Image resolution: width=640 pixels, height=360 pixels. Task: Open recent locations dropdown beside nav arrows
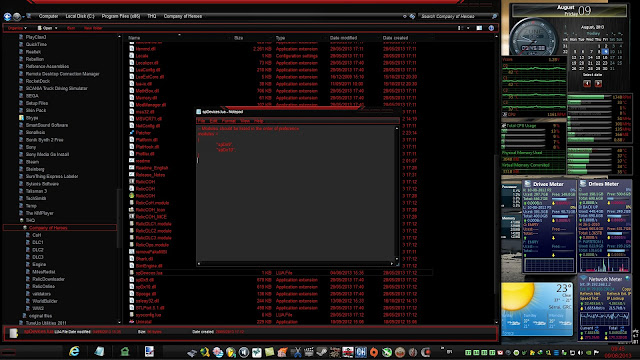click(24, 17)
